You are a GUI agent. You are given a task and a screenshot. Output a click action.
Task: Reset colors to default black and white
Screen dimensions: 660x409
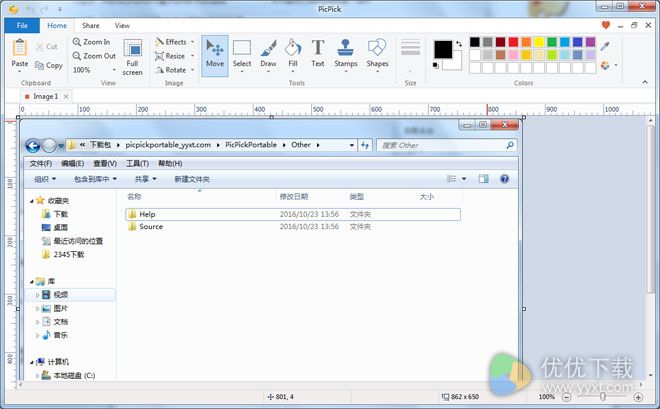pos(436,65)
